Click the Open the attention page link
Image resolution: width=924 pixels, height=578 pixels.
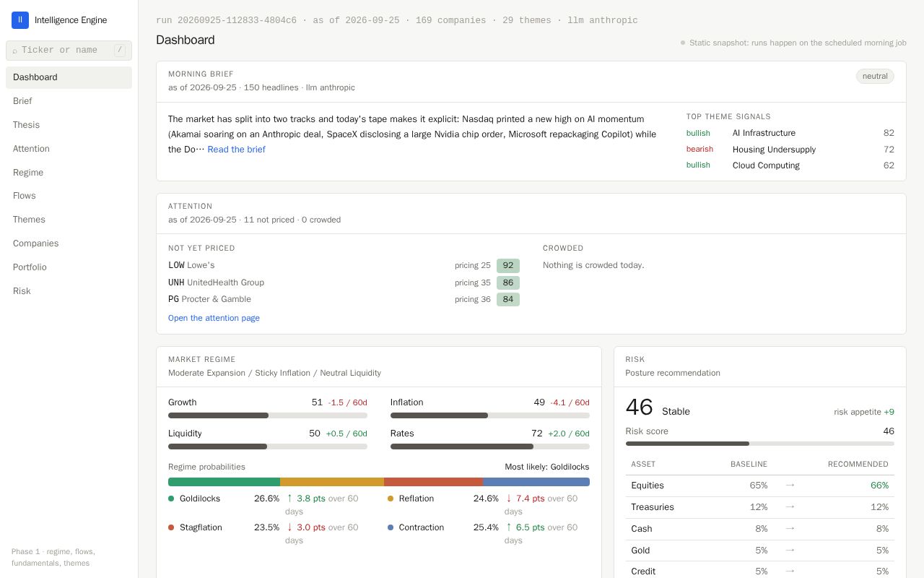(x=214, y=318)
